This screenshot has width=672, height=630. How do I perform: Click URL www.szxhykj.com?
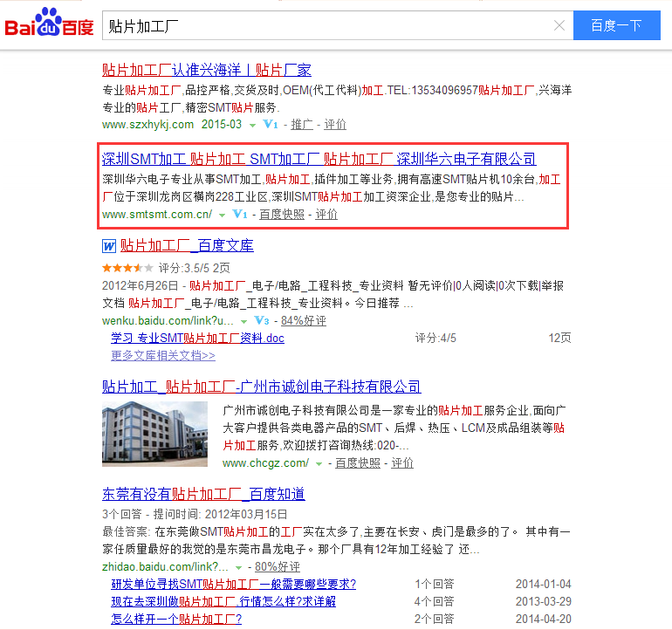click(147, 124)
